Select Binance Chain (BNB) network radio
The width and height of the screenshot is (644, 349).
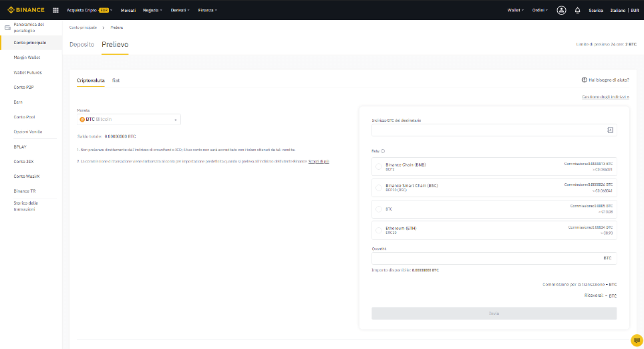point(378,166)
